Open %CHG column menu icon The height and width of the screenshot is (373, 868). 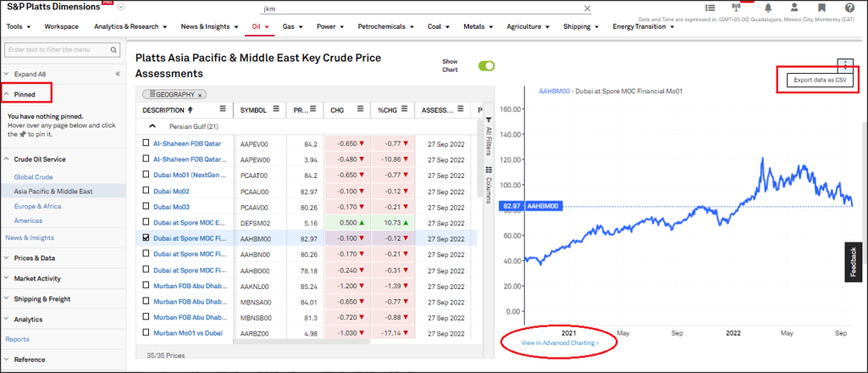(404, 109)
